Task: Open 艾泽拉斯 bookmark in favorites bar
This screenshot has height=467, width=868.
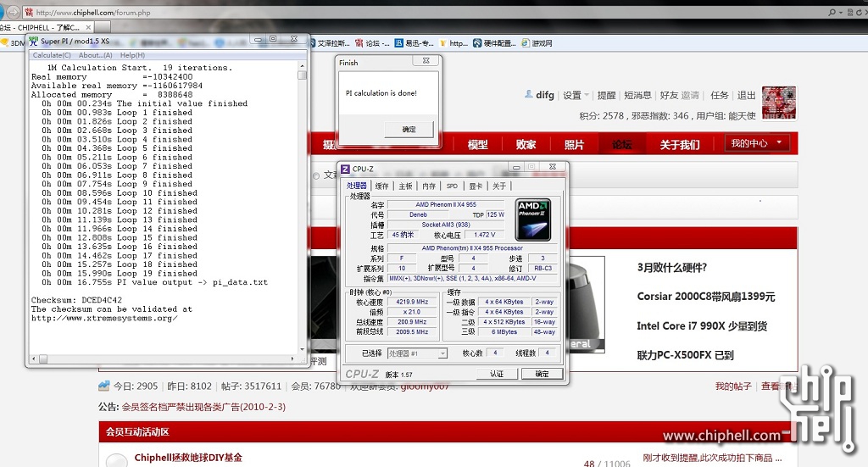Action: (329, 42)
